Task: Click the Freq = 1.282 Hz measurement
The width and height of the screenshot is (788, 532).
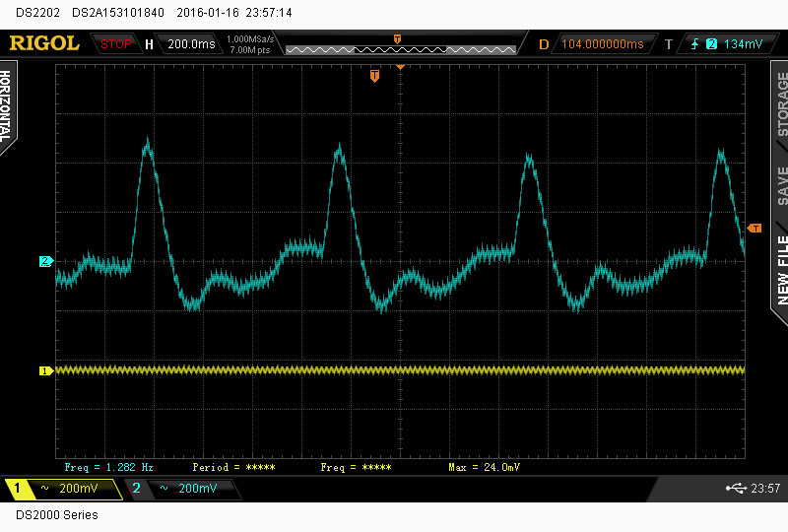Action: [x=108, y=467]
